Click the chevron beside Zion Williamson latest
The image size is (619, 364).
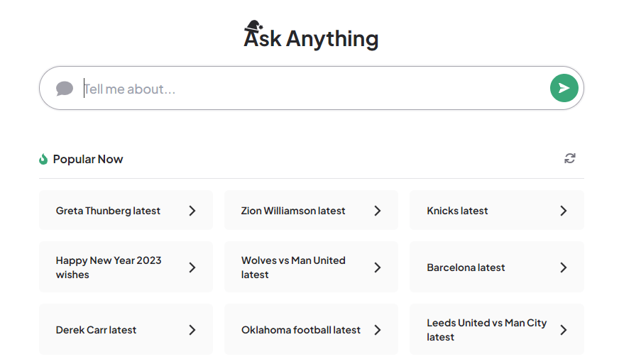click(x=378, y=211)
